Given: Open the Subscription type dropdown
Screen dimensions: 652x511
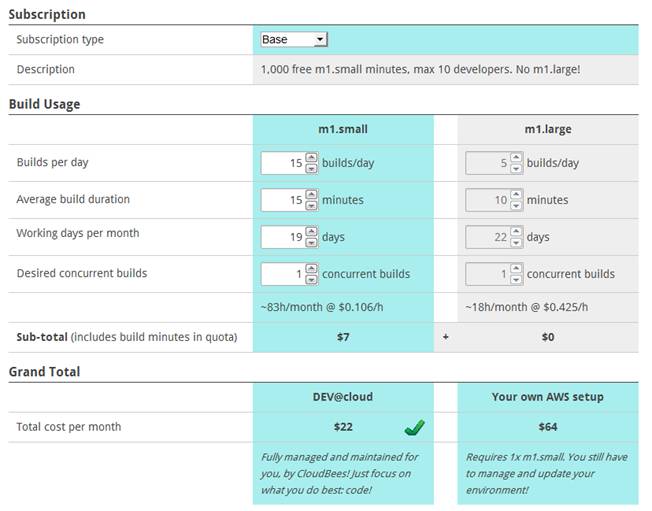Looking at the screenshot, I should [x=293, y=40].
